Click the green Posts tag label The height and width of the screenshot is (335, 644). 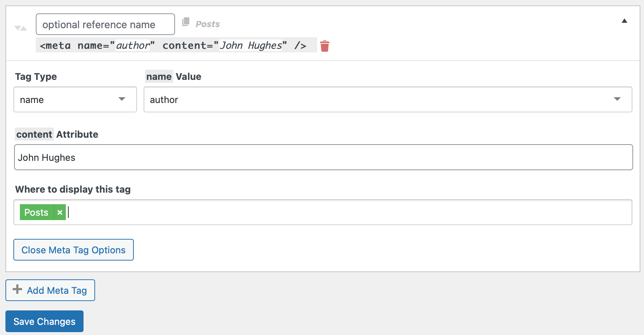coord(36,212)
